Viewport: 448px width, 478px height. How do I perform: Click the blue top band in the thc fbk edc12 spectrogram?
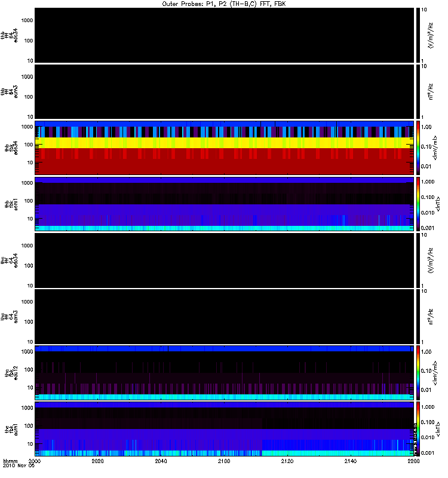[x=224, y=349]
